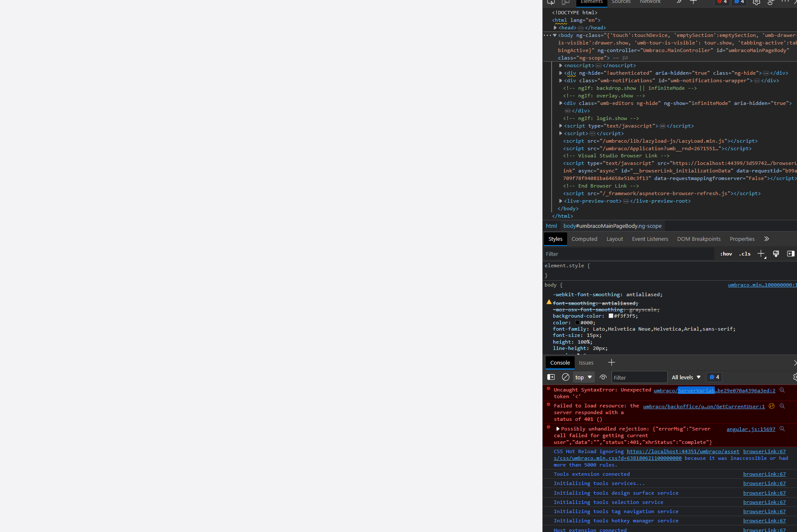
Task: Click the live expression eye icon
Action: tap(603, 377)
